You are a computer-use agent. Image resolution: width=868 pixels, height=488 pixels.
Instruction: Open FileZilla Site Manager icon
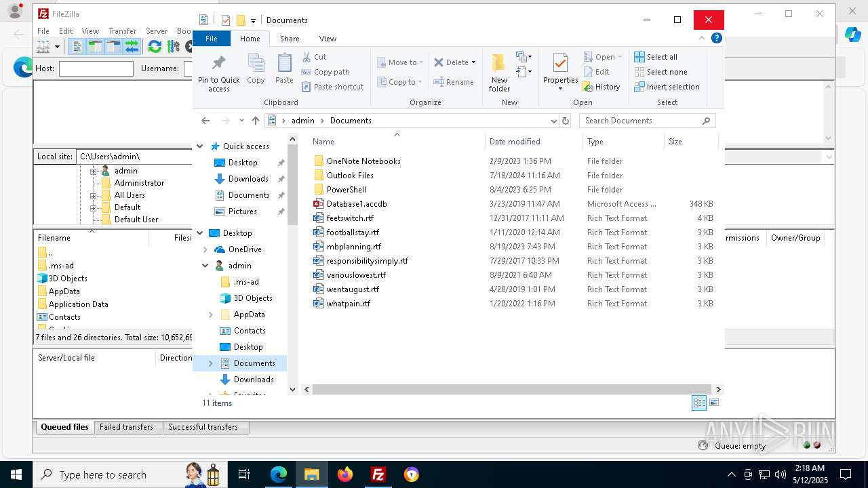pos(43,47)
